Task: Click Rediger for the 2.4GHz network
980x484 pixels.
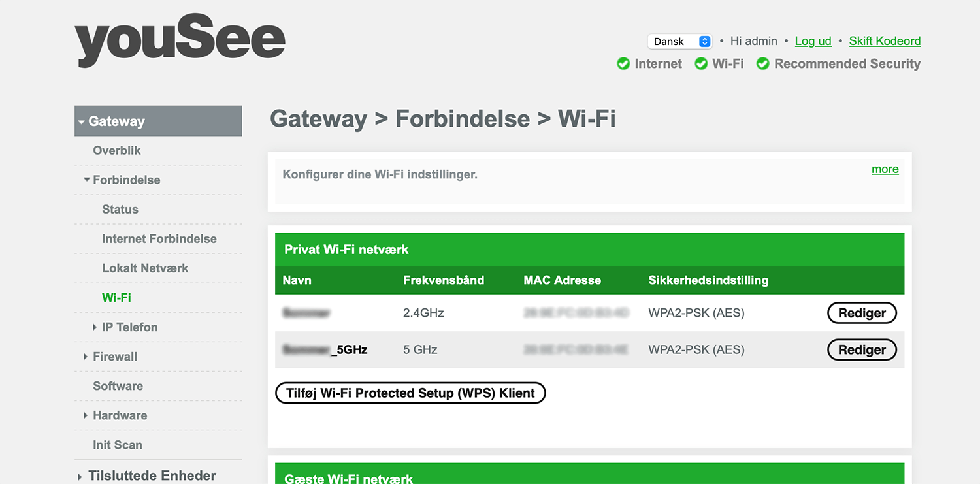Action: 862,314
